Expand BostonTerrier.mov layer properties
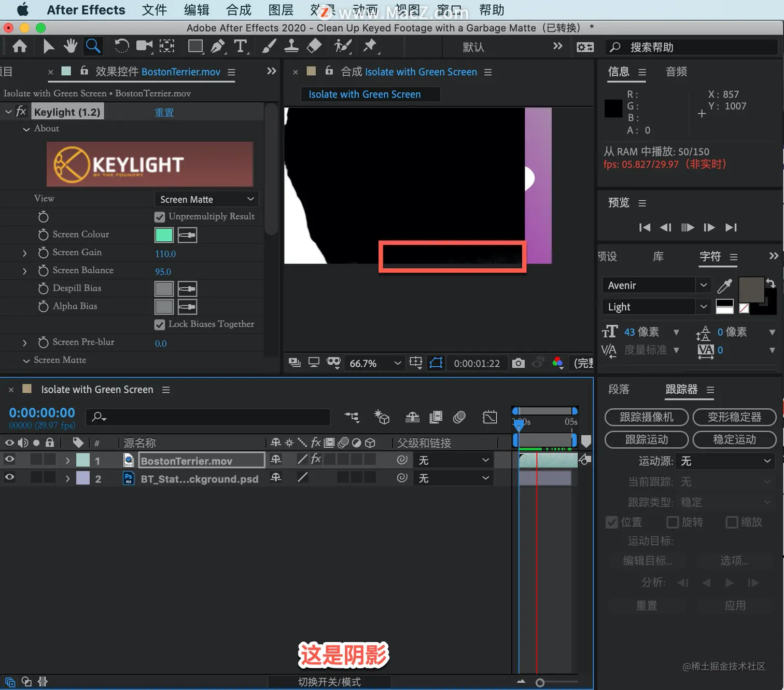Viewport: 784px width, 690px height. 67,461
